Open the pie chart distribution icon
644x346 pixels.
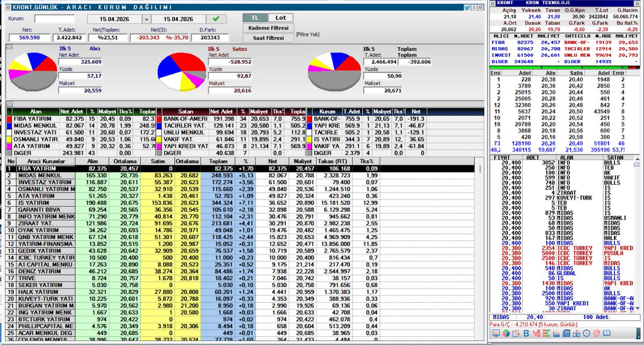(506, 334)
